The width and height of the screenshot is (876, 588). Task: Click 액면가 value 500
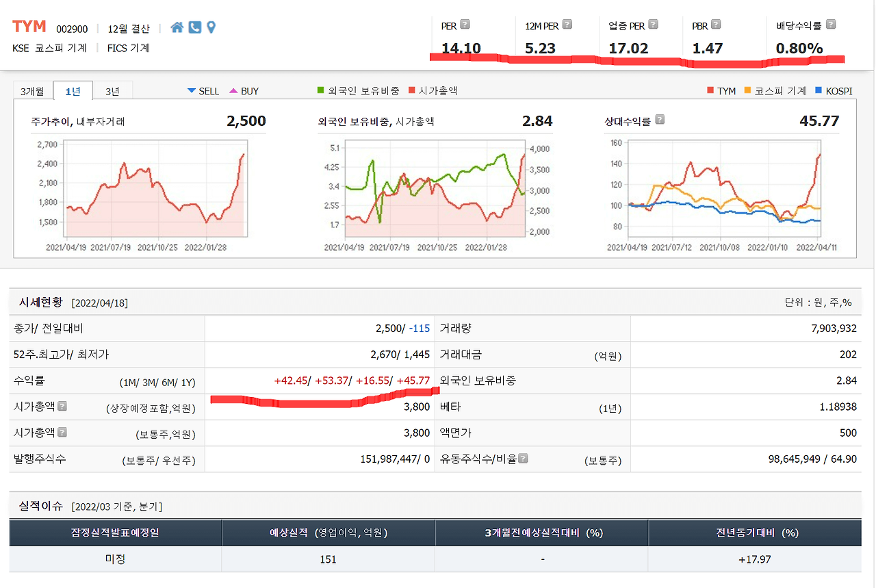(849, 433)
